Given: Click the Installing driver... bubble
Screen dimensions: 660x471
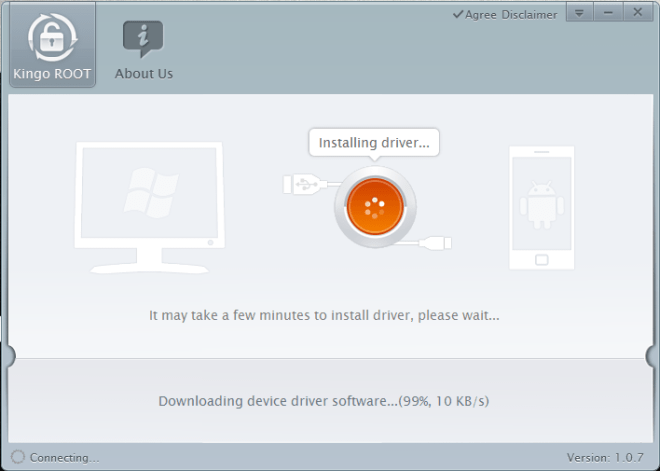Looking at the screenshot, I should pos(374,143).
